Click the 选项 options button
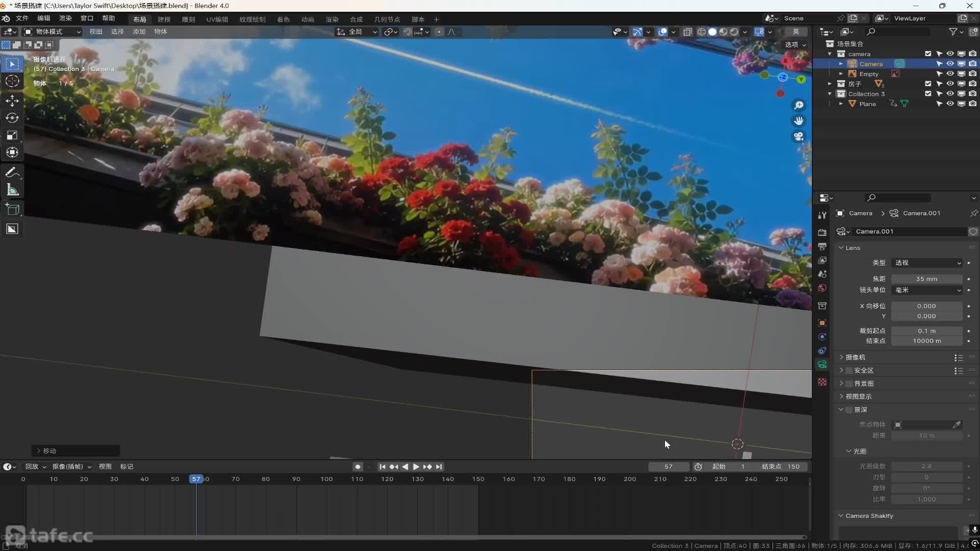The image size is (980, 551). (x=795, y=45)
